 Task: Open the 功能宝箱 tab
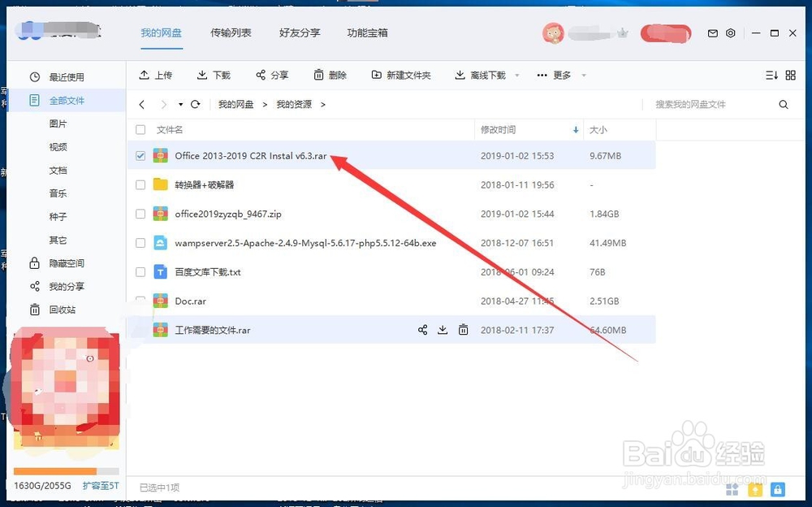point(367,33)
